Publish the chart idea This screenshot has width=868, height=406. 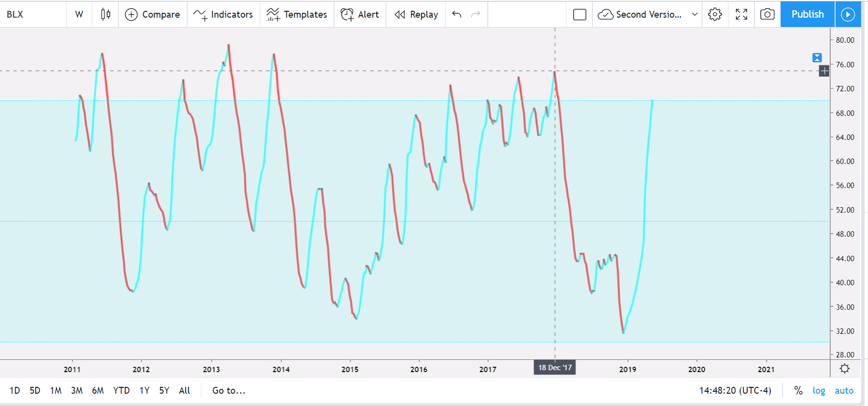tap(808, 14)
